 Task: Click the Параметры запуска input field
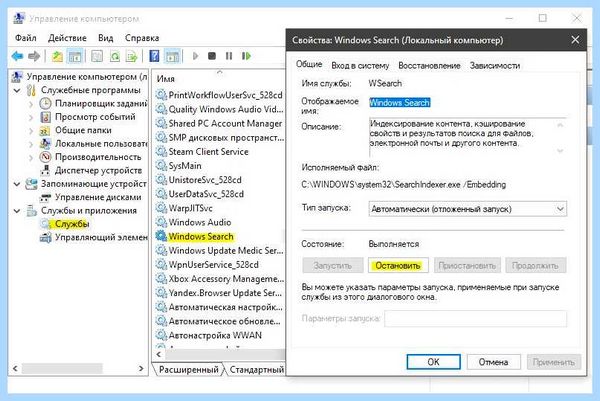476,318
